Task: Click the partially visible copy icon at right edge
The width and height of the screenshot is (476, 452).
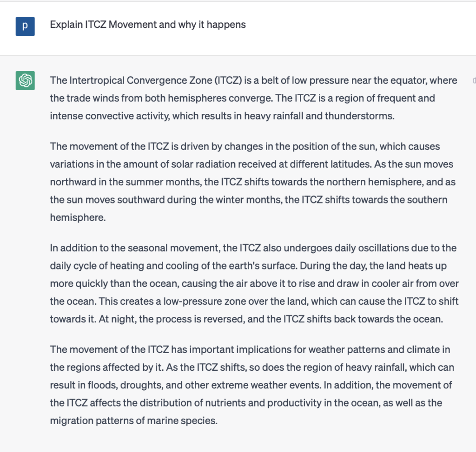Action: tap(474, 80)
